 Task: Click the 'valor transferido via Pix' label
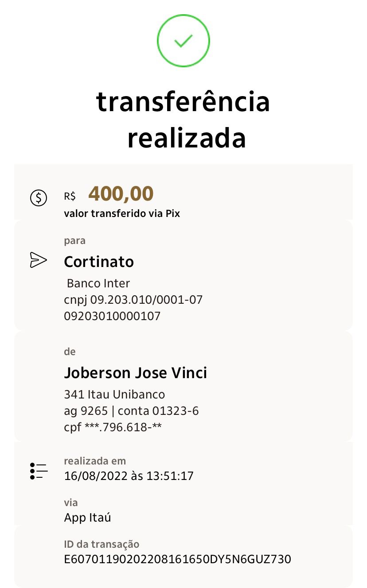point(122,213)
